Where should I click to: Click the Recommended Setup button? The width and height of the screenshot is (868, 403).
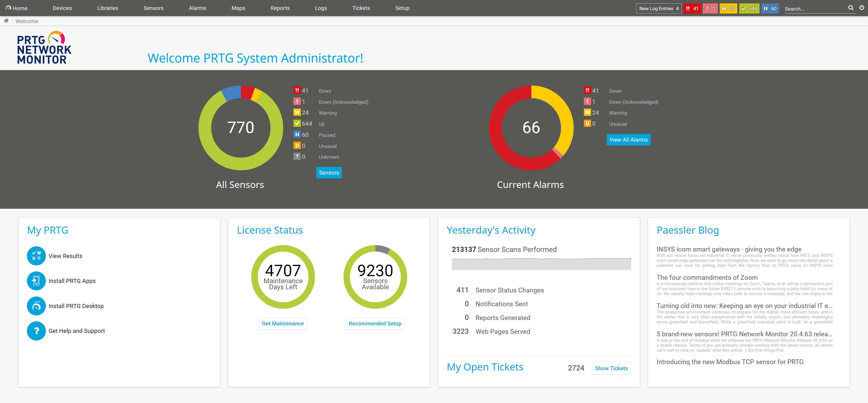click(375, 323)
